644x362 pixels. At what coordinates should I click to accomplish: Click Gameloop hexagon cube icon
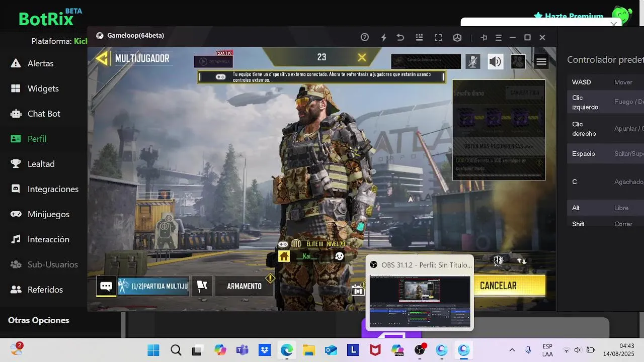click(x=457, y=37)
